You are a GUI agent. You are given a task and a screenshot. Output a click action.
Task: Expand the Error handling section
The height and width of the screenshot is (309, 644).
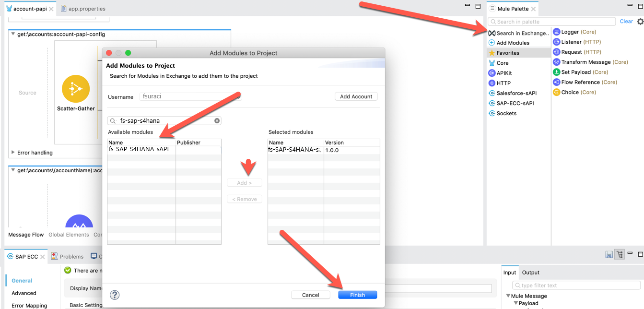tap(13, 153)
